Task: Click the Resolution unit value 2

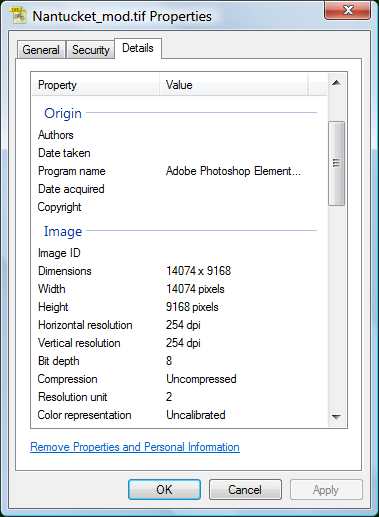Action: click(x=169, y=397)
